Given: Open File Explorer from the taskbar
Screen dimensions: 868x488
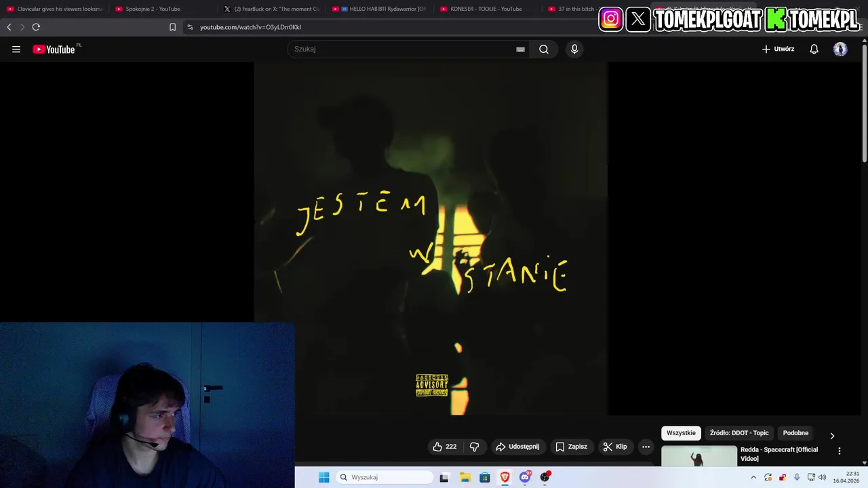Looking at the screenshot, I should (x=465, y=477).
